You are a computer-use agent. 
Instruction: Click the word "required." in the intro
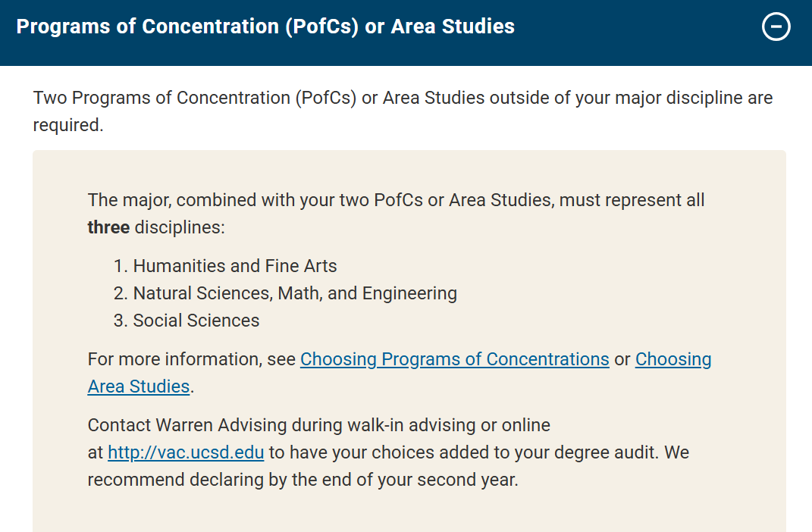tap(68, 125)
